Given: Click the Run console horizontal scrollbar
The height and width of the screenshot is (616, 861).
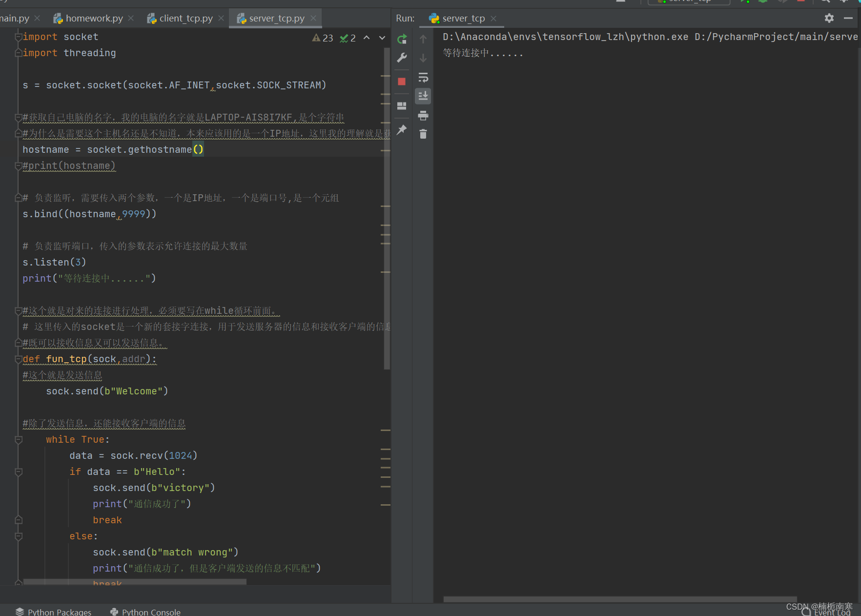Looking at the screenshot, I should tap(620, 599).
